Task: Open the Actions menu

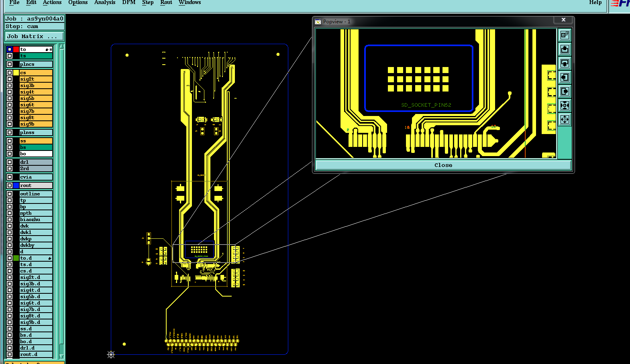Action: point(52,2)
